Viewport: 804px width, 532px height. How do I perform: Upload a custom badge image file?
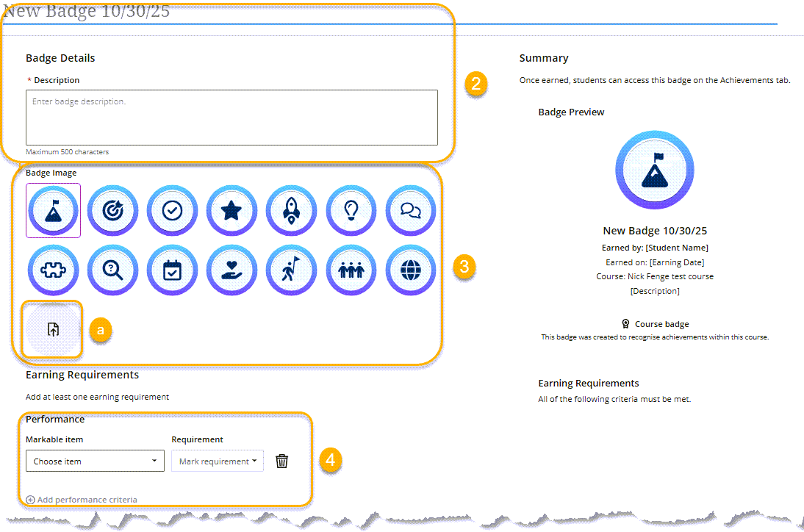[x=53, y=329]
